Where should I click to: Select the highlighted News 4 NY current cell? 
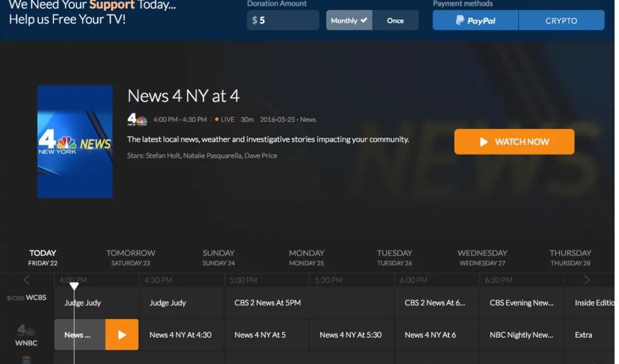(x=80, y=335)
